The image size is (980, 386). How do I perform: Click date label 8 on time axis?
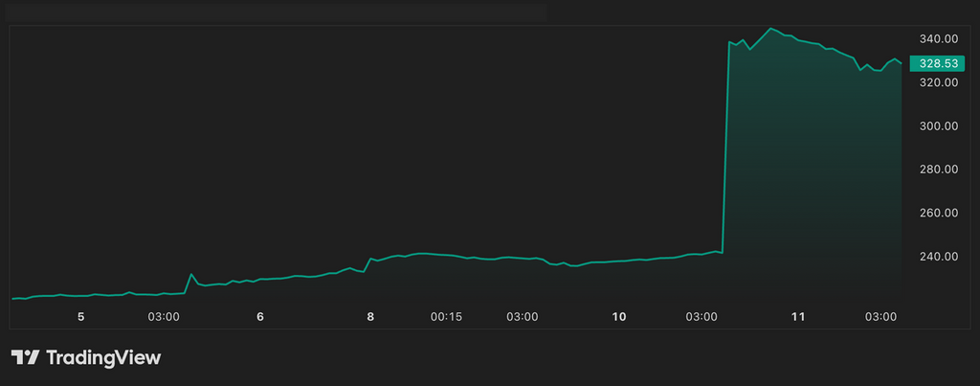(370, 316)
